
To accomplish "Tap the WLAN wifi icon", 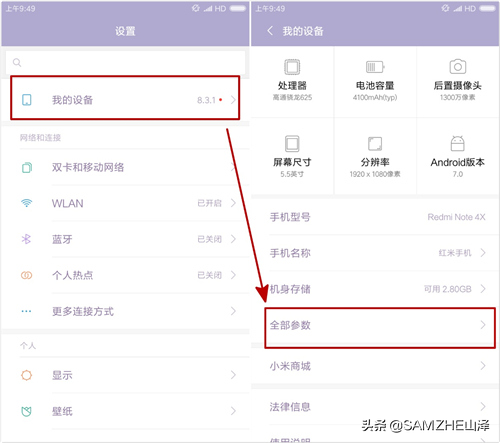I will tap(27, 203).
